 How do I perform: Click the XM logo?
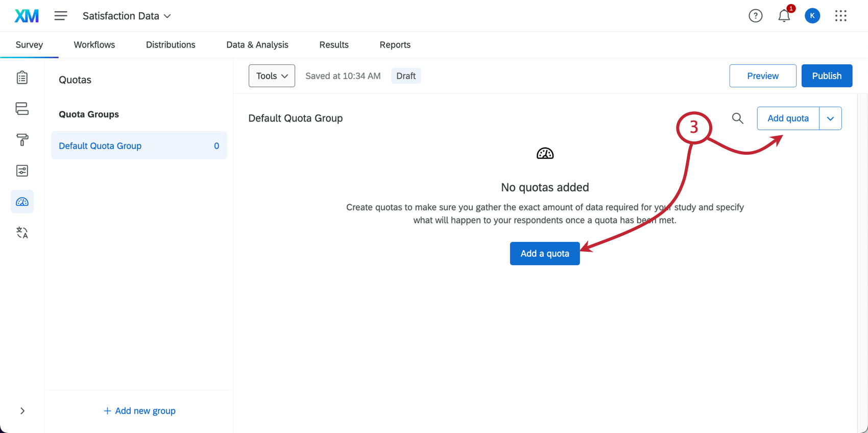pyautogui.click(x=27, y=16)
